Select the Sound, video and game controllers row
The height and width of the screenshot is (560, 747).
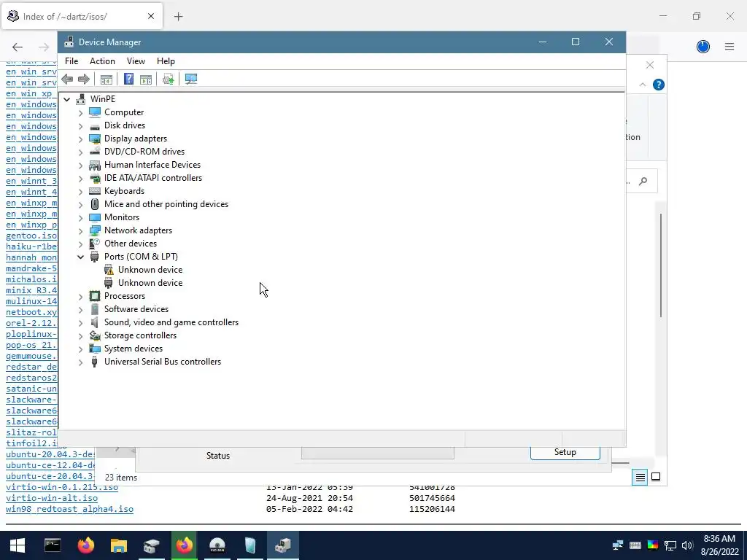coord(171,322)
